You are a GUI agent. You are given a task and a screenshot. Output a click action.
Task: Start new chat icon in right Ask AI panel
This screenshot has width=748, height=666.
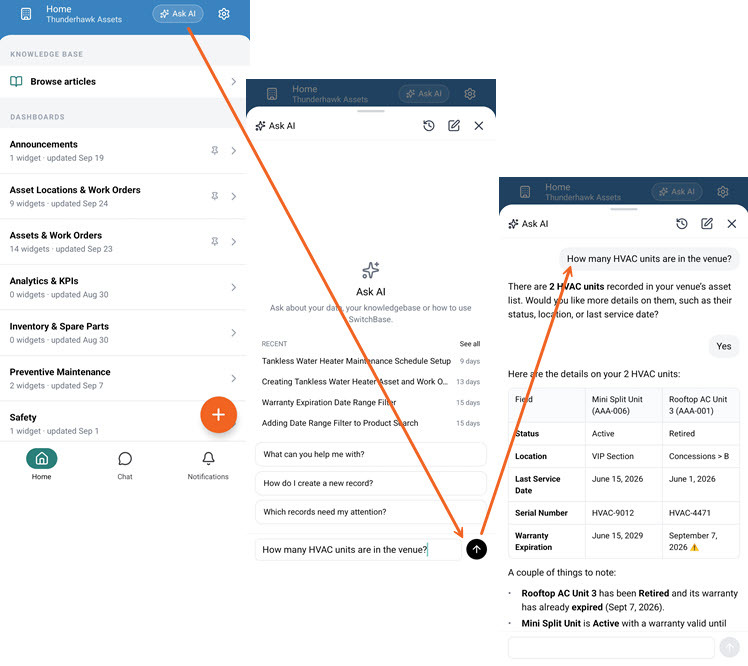tap(706, 223)
